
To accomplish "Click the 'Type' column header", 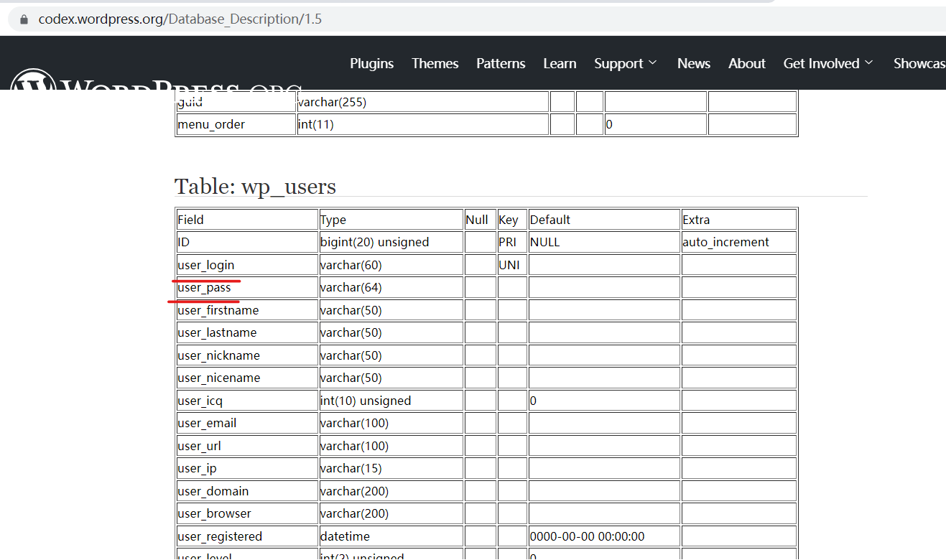I will (391, 220).
